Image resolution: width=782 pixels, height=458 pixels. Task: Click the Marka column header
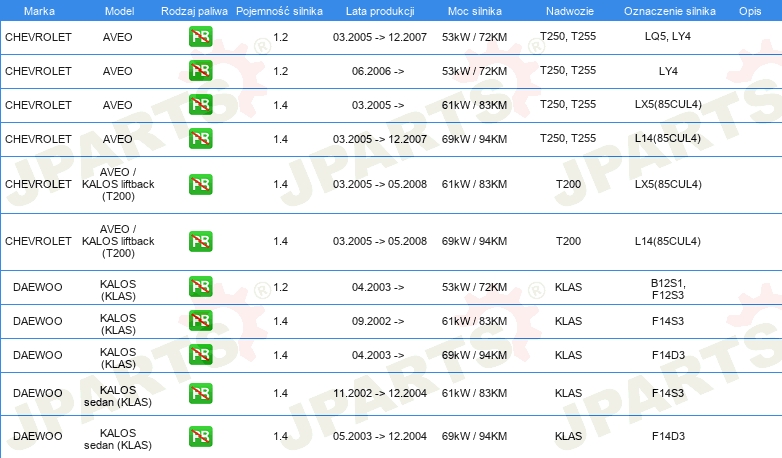coord(39,11)
